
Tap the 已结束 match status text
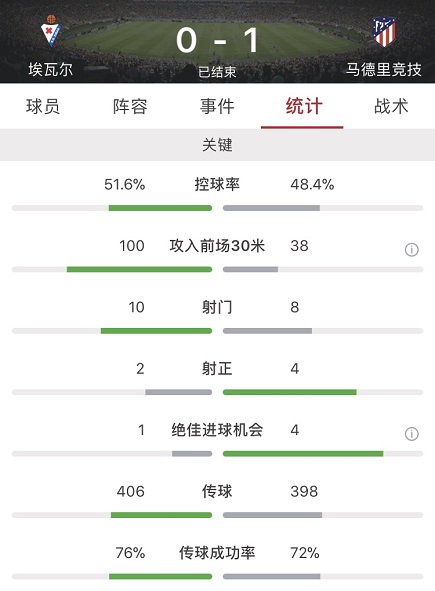point(218,72)
